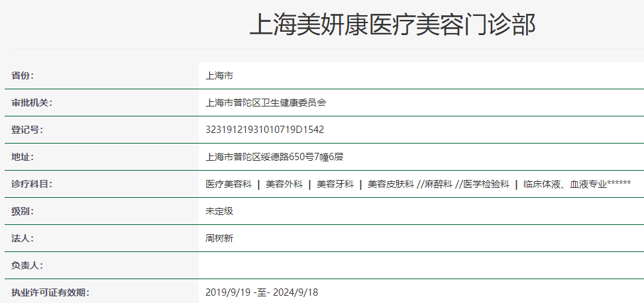Image resolution: width=644 pixels, height=303 pixels.
Task: Click 医疗美容科 in the departments row
Action: click(229, 184)
